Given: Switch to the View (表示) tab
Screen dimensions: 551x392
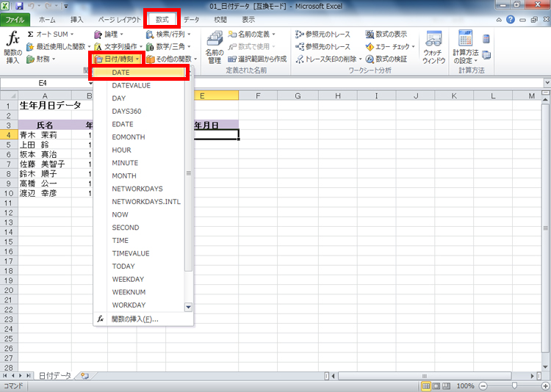Looking at the screenshot, I should click(x=248, y=20).
